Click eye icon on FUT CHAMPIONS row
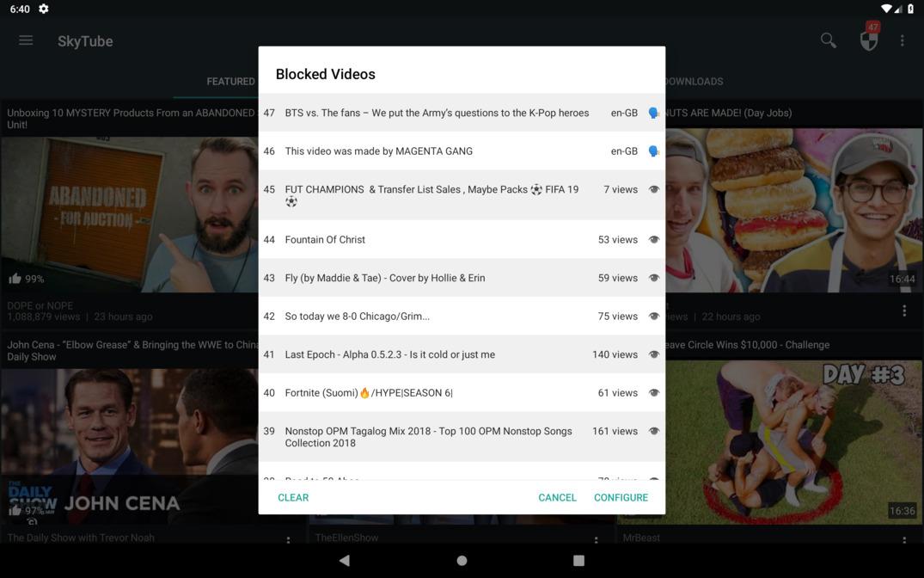Viewport: 924px width, 578px height. [x=653, y=189]
